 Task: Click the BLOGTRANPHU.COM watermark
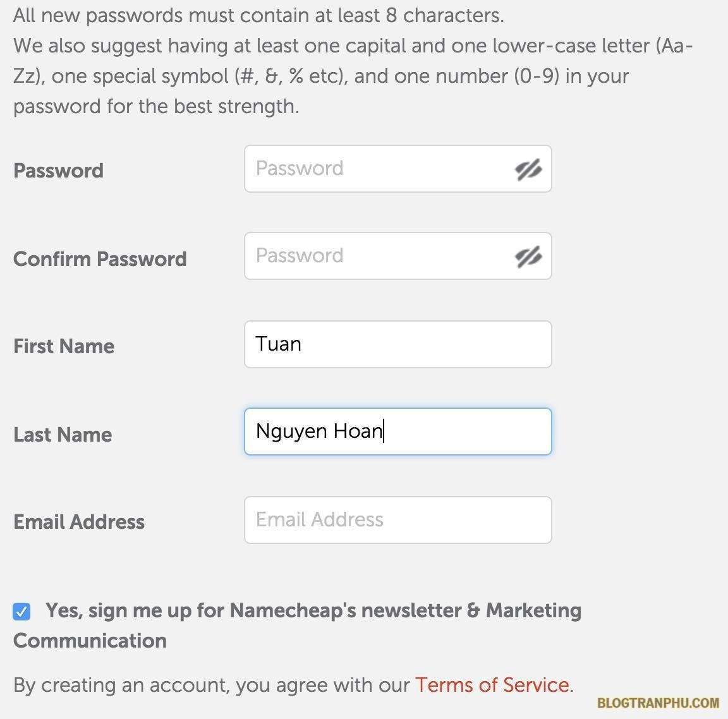[x=658, y=703]
